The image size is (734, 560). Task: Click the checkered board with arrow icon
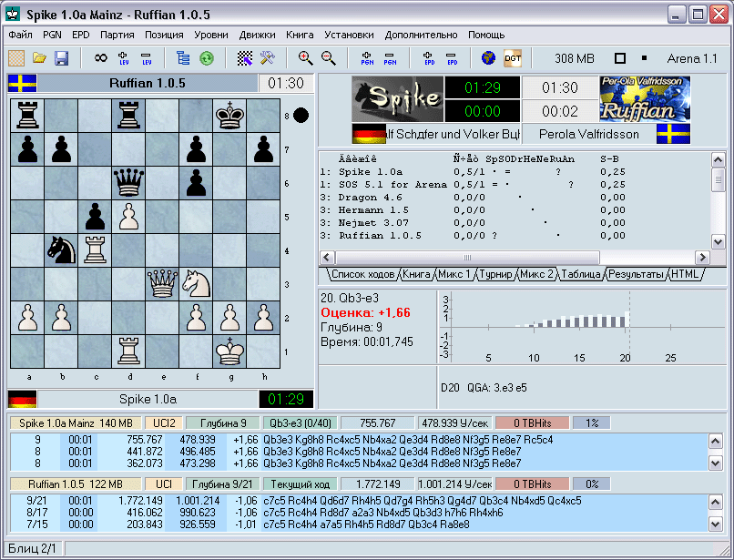tap(245, 58)
